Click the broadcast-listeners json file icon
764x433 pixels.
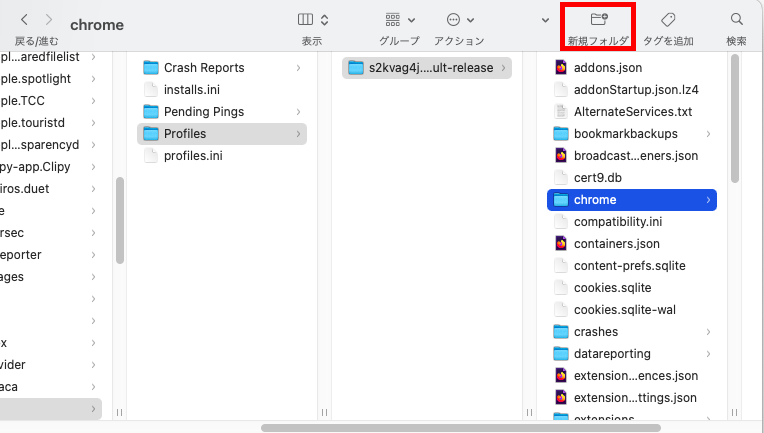(561, 155)
